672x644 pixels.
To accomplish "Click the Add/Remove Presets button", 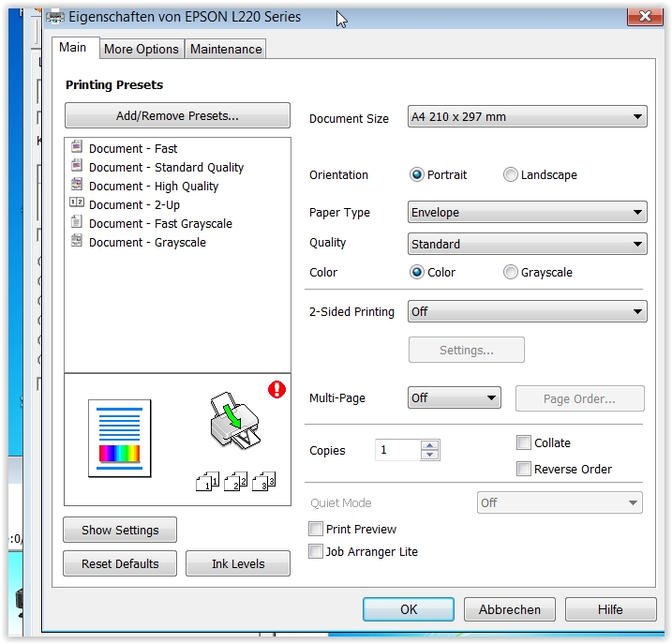I will (x=177, y=116).
